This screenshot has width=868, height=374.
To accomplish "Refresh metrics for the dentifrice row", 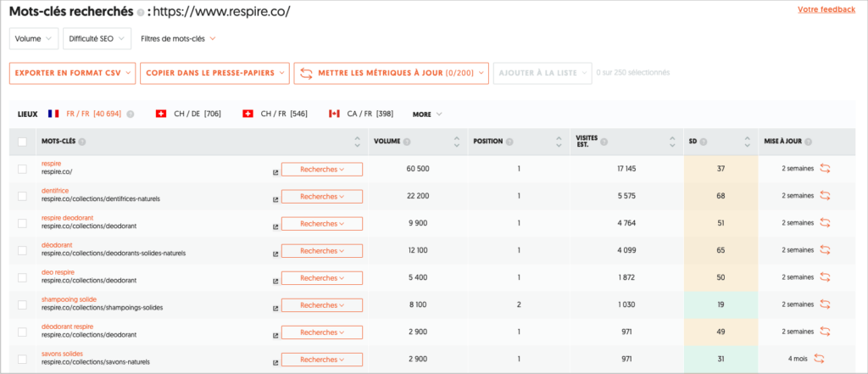I will click(x=825, y=196).
